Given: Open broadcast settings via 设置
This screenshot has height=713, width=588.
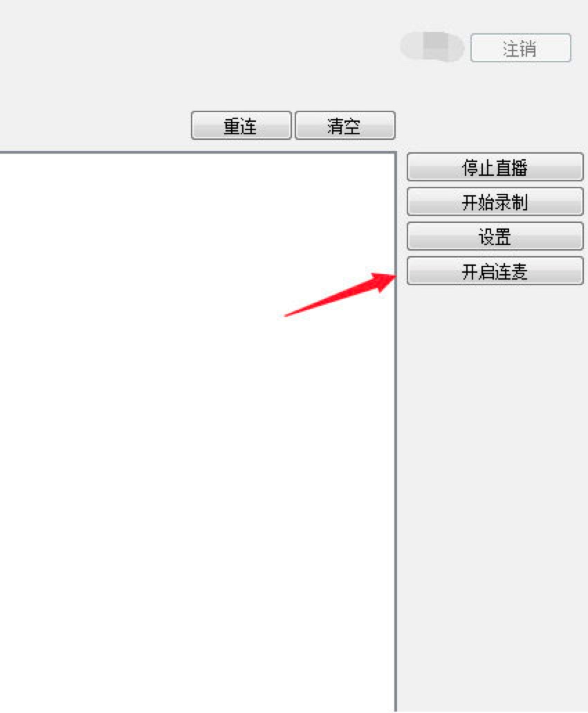Looking at the screenshot, I should 495,237.
